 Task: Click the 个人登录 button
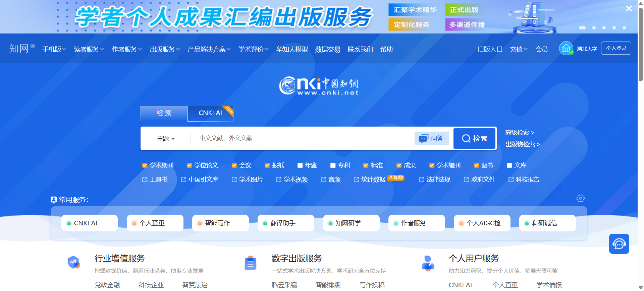[616, 48]
